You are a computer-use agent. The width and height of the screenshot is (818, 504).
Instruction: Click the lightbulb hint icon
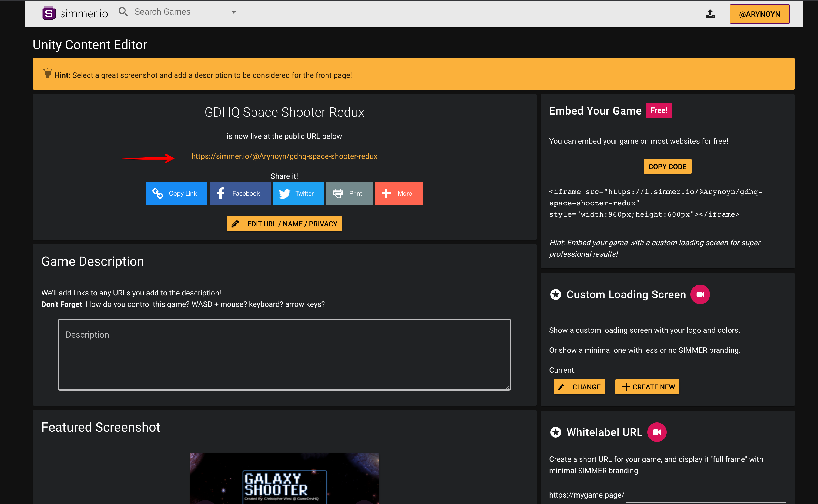pos(48,73)
